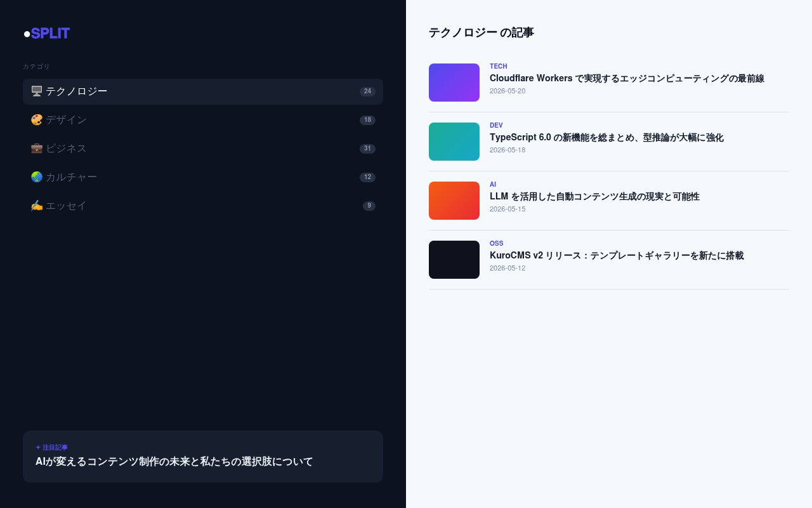Click the writing hand emoji next to エッセイ
The height and width of the screenshot is (508, 812).
click(x=37, y=206)
